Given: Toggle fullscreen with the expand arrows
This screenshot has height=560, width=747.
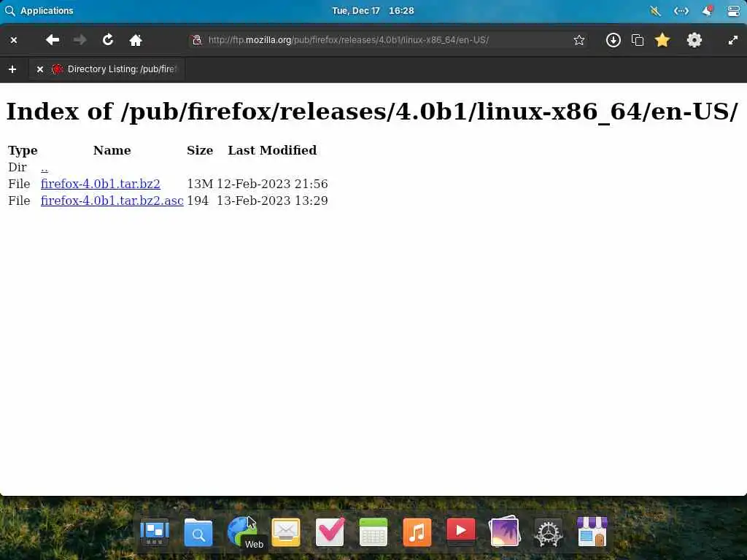Looking at the screenshot, I should point(733,41).
